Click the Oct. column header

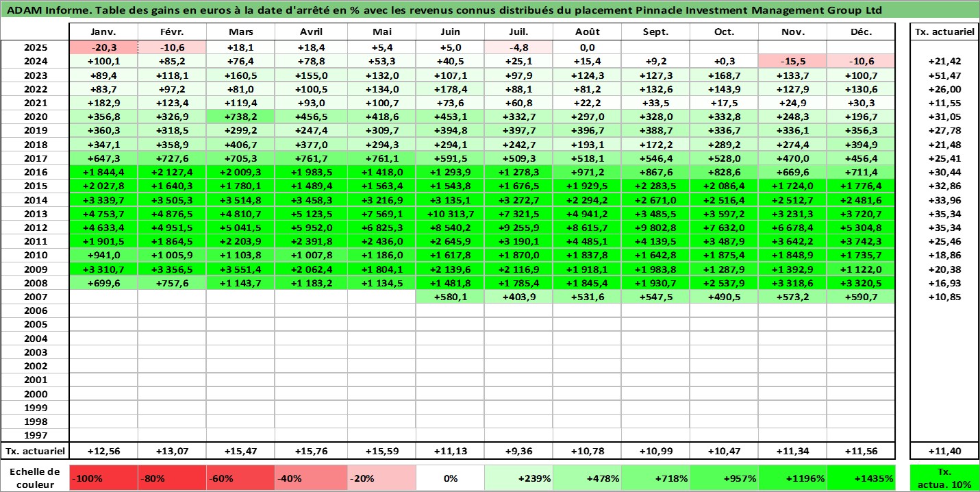[x=725, y=32]
